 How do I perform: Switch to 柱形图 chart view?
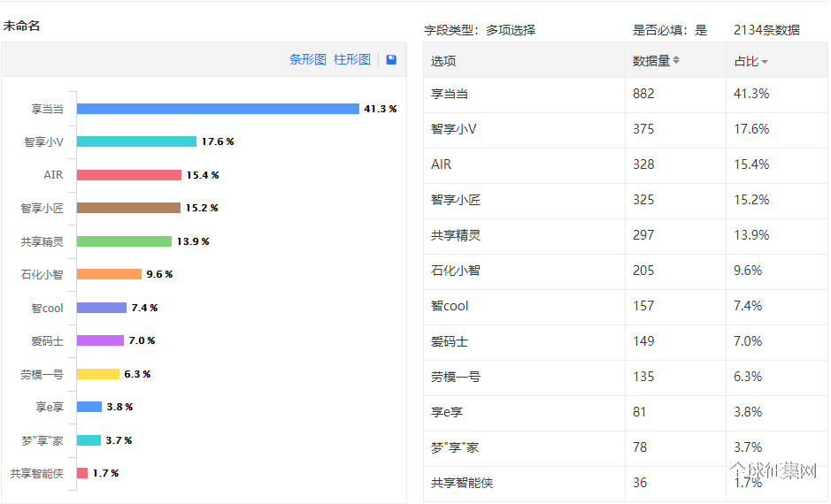(x=351, y=59)
